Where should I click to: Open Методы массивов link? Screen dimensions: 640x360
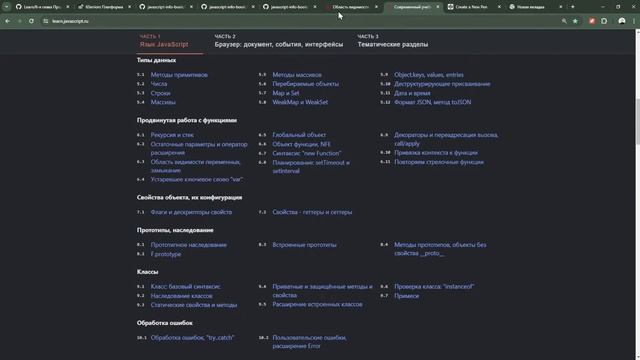[297, 75]
